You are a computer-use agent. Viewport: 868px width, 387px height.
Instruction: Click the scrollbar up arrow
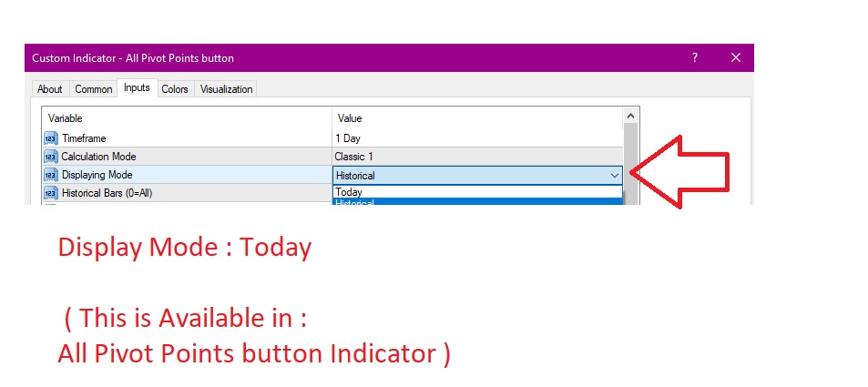pos(630,117)
